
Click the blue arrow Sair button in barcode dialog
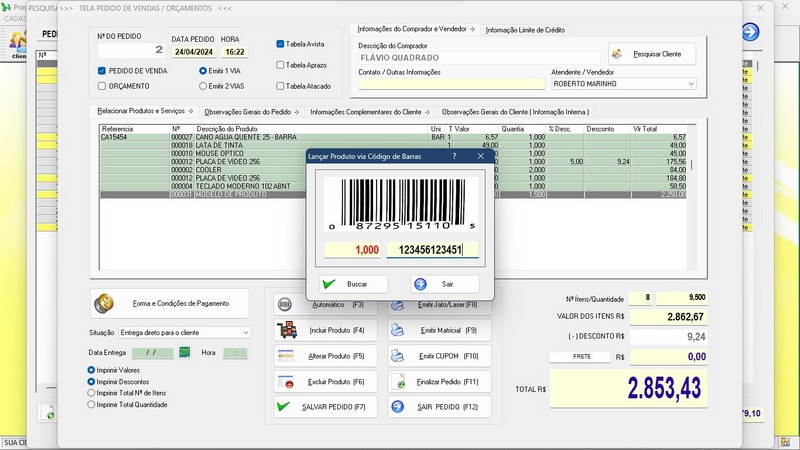[x=445, y=284]
